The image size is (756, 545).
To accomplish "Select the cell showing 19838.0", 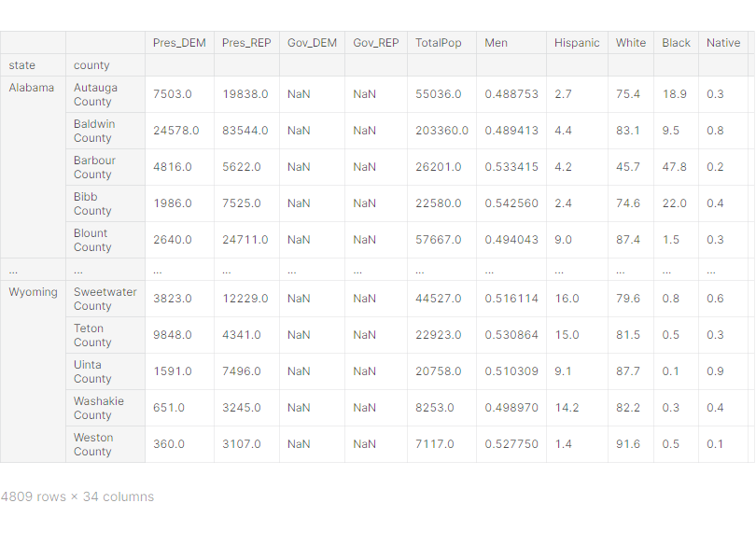I will 245,94.
